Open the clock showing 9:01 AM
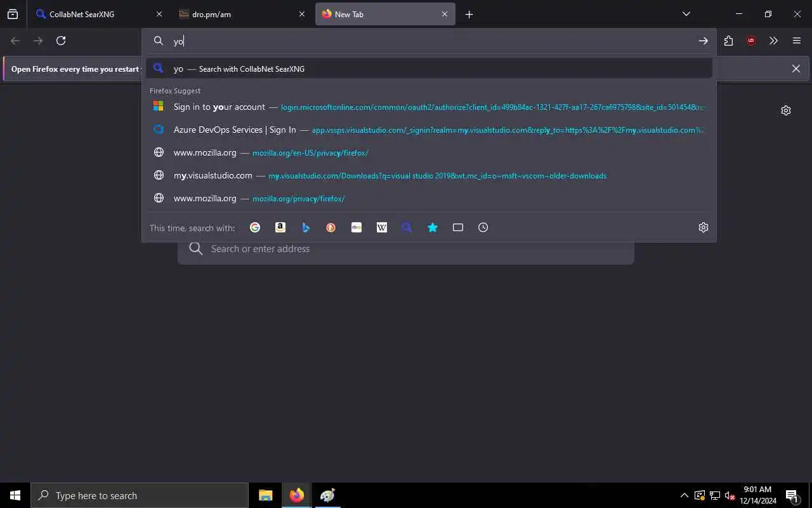Image resolution: width=812 pixels, height=508 pixels. 757,495
